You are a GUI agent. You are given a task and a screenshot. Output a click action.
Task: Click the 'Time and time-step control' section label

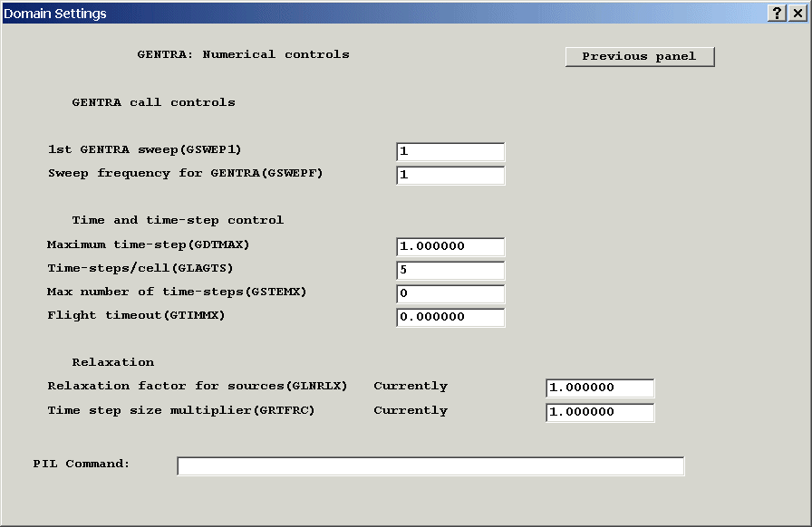178,220
